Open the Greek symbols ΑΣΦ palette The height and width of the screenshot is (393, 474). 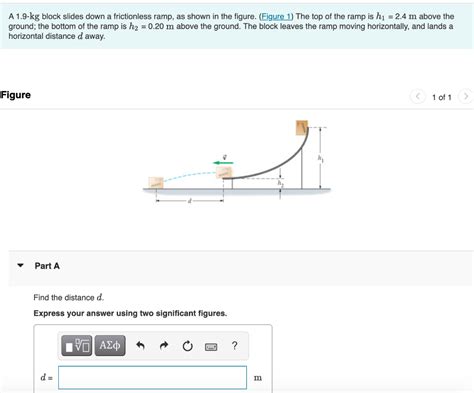[x=110, y=346]
